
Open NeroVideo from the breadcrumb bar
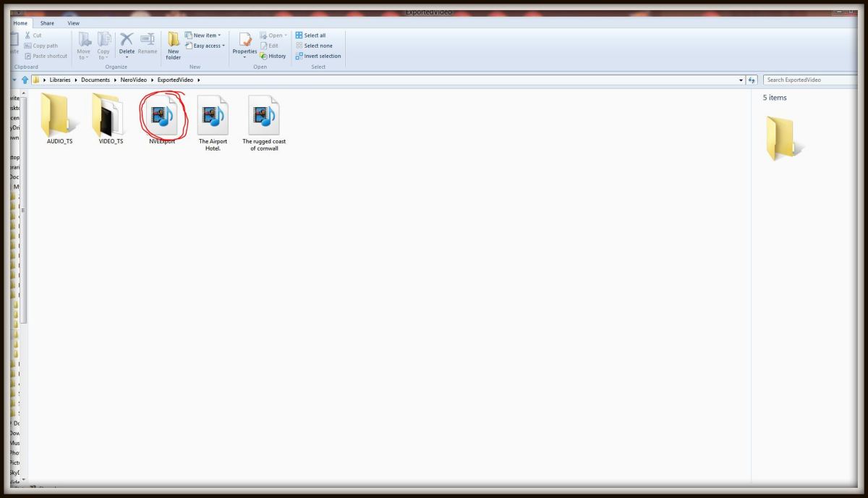point(135,80)
